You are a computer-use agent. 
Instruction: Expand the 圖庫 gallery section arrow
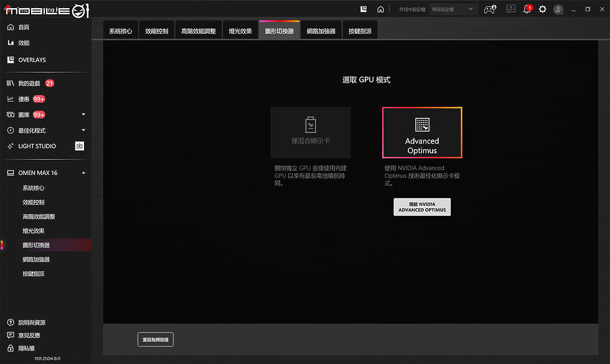tap(83, 114)
